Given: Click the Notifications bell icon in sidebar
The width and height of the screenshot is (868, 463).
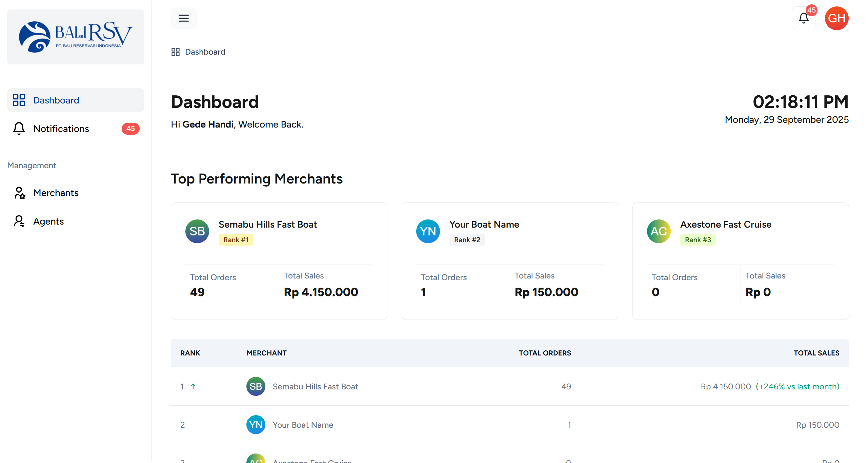Looking at the screenshot, I should [x=19, y=129].
